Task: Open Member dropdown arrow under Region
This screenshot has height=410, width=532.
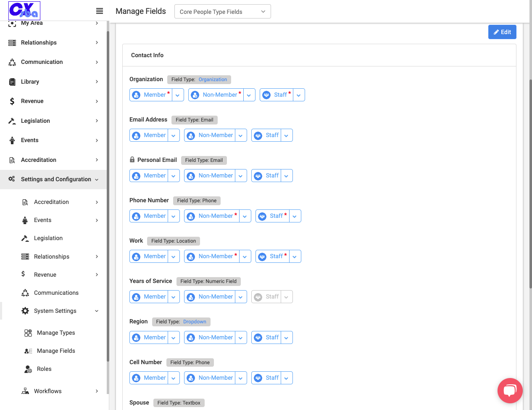Action: (174, 338)
